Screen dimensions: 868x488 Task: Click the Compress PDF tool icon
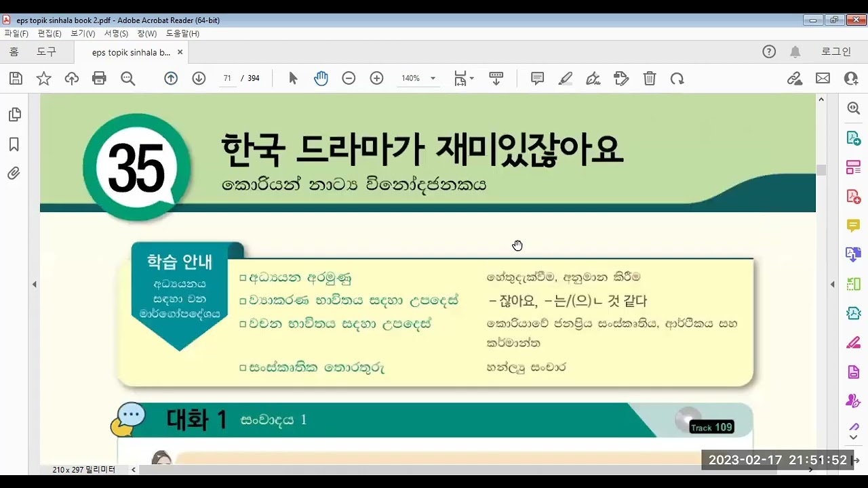pyautogui.click(x=854, y=313)
